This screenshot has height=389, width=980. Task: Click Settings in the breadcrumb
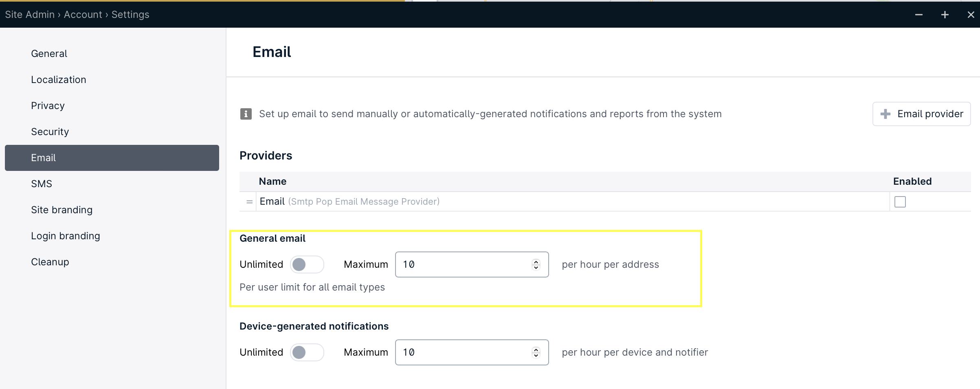(x=130, y=15)
